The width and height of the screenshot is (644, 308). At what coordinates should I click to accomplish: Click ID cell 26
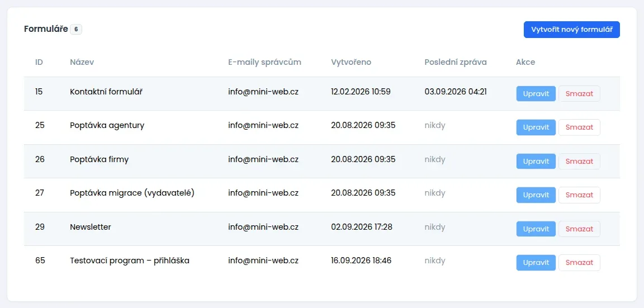coord(40,159)
